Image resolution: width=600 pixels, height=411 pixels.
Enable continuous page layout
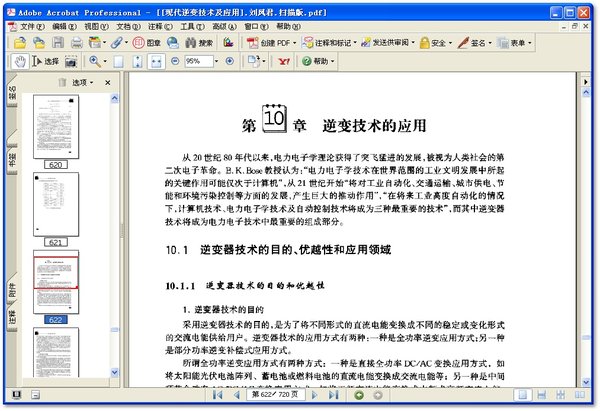[541, 395]
